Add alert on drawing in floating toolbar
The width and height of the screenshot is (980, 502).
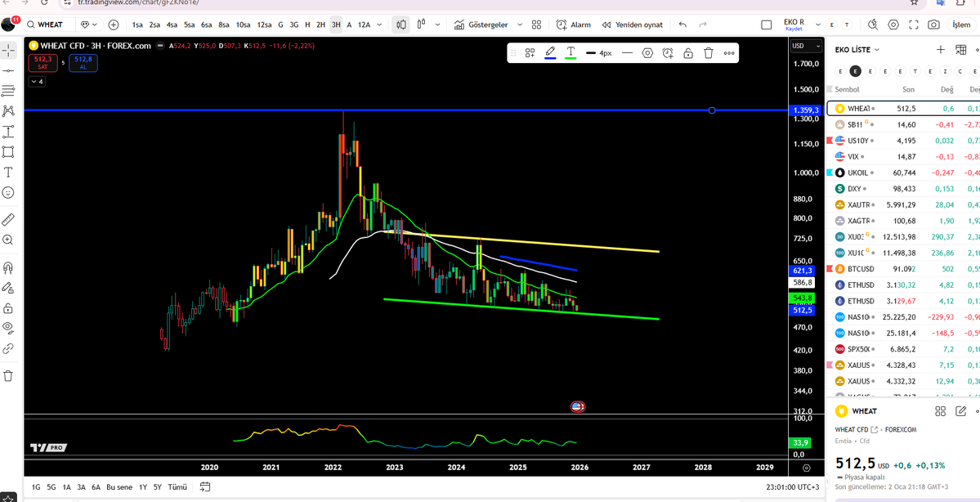coord(668,53)
